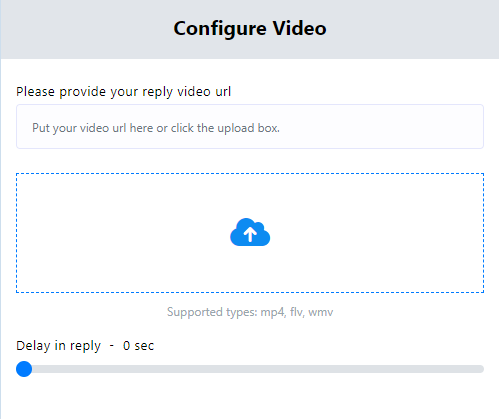Click the dashed blue border of the upload area
The width and height of the screenshot is (499, 419).
(x=250, y=173)
